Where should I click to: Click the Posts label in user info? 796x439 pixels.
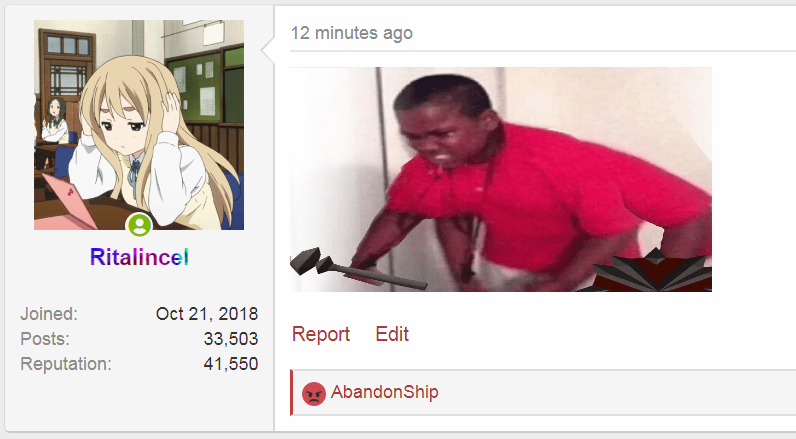(45, 339)
